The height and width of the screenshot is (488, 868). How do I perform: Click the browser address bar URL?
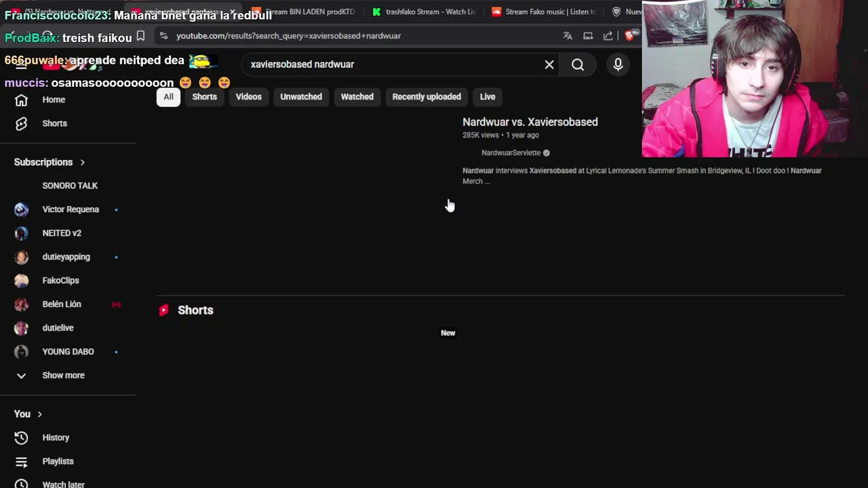[289, 36]
